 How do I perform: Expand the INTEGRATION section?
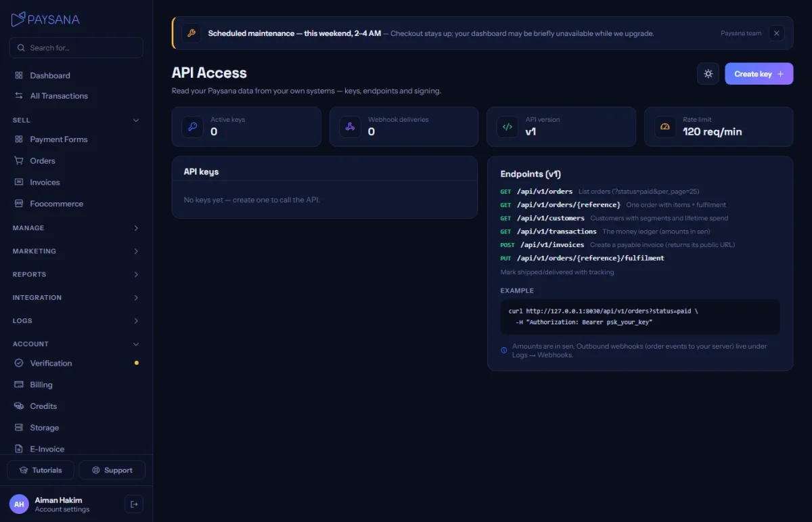76,298
